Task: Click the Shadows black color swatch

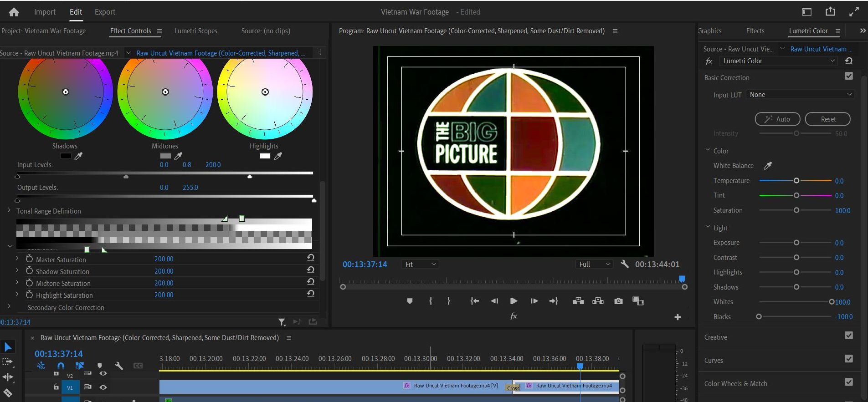Action: [66, 156]
